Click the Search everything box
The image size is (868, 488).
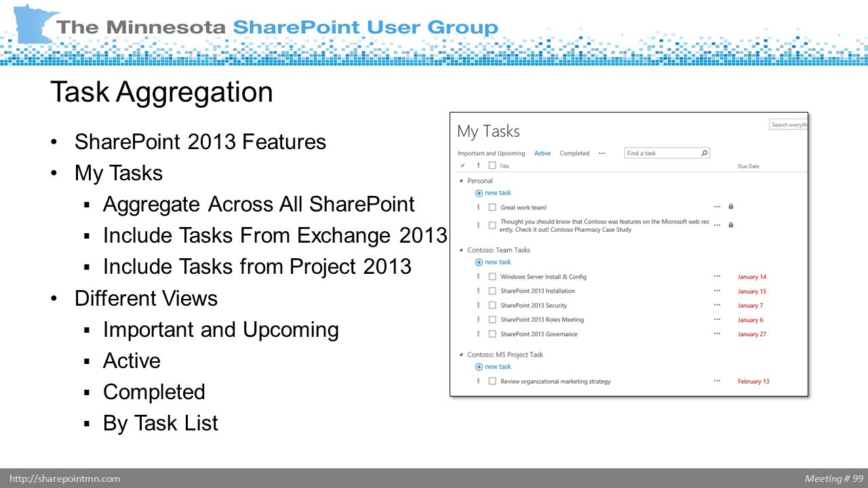[x=788, y=125]
